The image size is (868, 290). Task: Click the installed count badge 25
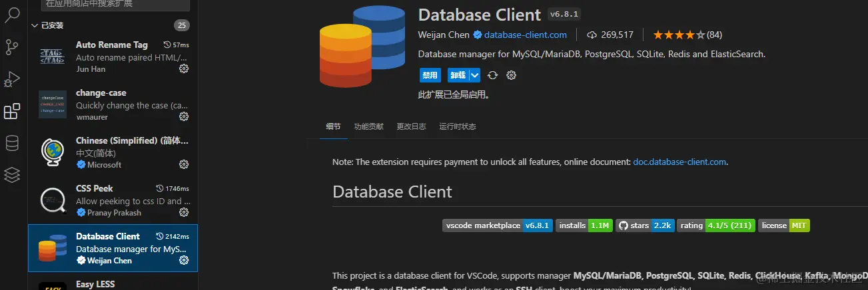tap(181, 25)
